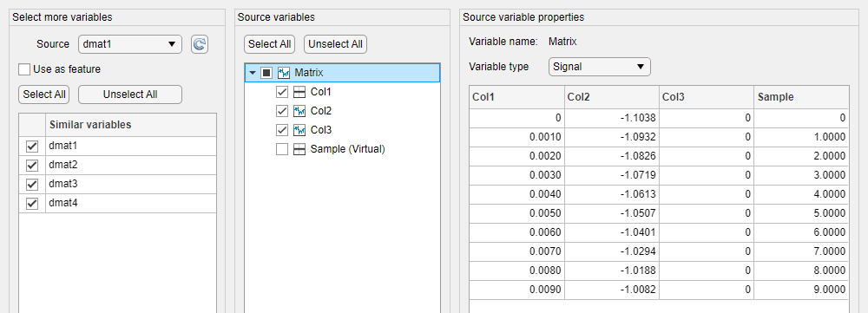The image size is (868, 313).
Task: Click the cell with value -1.0932
Action: pos(612,137)
